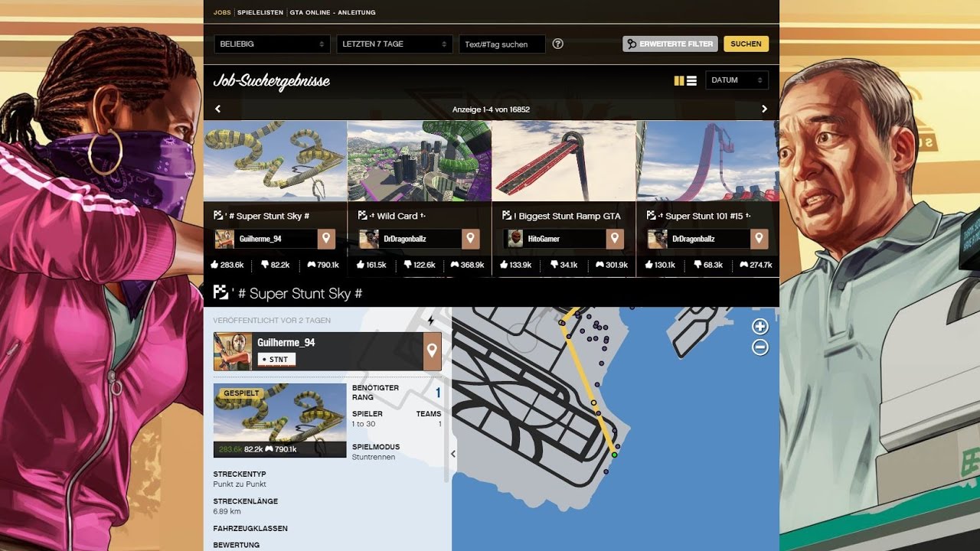
Task: Click lightning bolt icon in detail panel
Action: (430, 320)
